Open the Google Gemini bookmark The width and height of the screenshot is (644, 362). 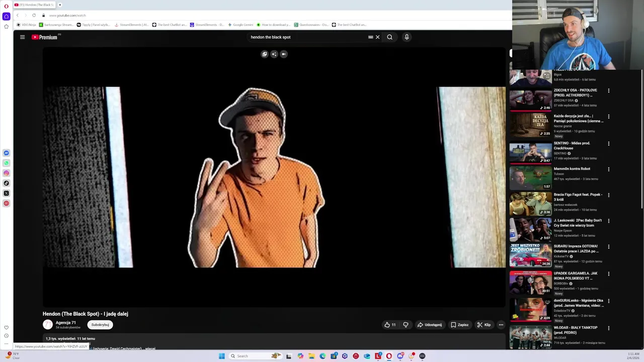[x=240, y=25]
